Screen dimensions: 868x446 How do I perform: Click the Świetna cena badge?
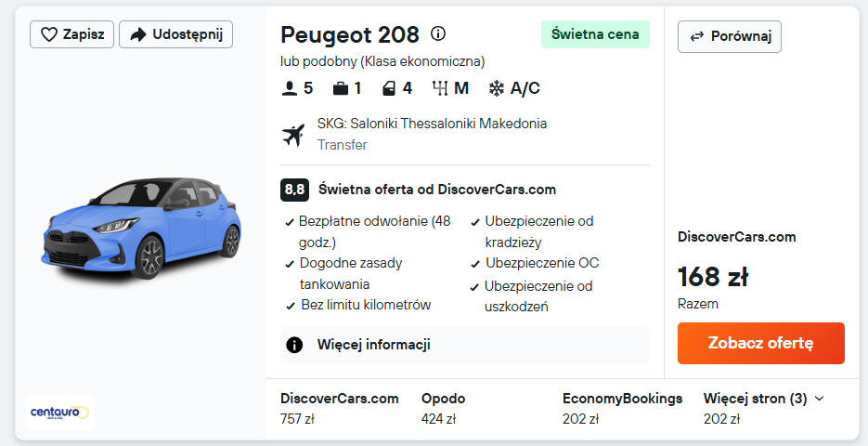[x=595, y=34]
